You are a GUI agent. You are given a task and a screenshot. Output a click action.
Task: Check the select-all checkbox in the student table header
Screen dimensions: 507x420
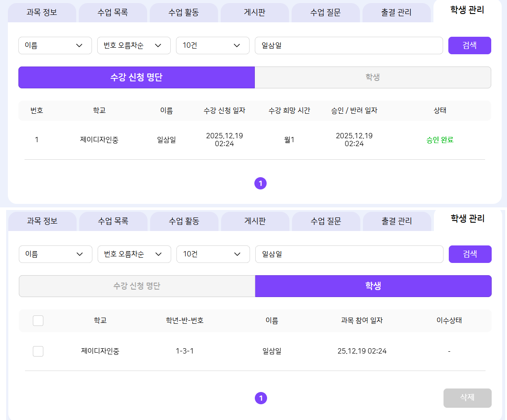(x=38, y=321)
